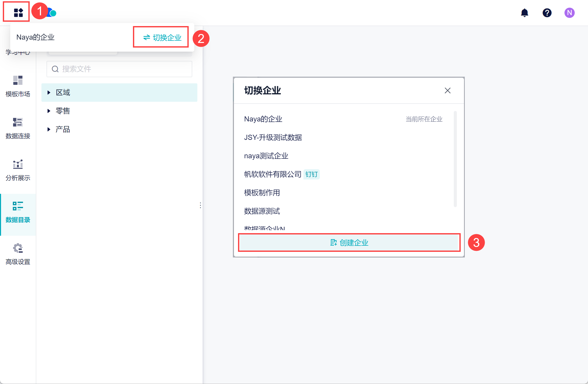The width and height of the screenshot is (588, 384).
Task: Close the 切换企业 dialog
Action: pyautogui.click(x=447, y=91)
